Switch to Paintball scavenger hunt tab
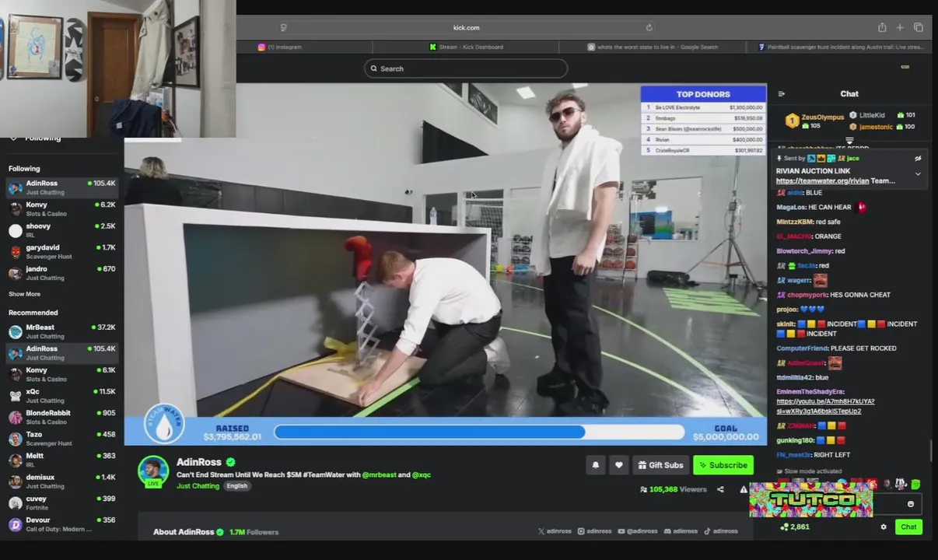 [x=841, y=47]
